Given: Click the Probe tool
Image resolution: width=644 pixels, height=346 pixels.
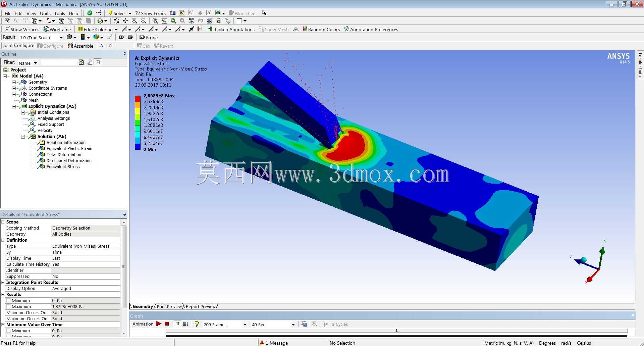Looking at the screenshot, I should 149,37.
